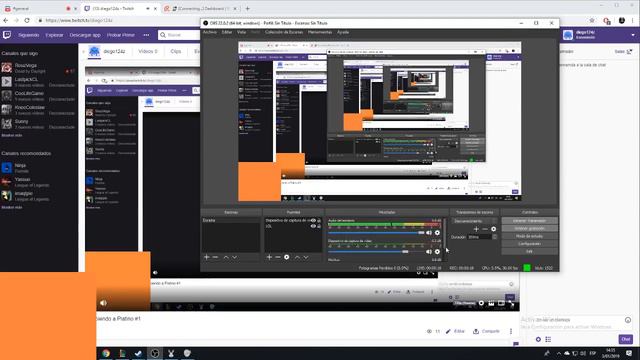Click Mostrar más under Canales que sigo
The height and width of the screenshot is (360, 640).
click(x=12, y=135)
